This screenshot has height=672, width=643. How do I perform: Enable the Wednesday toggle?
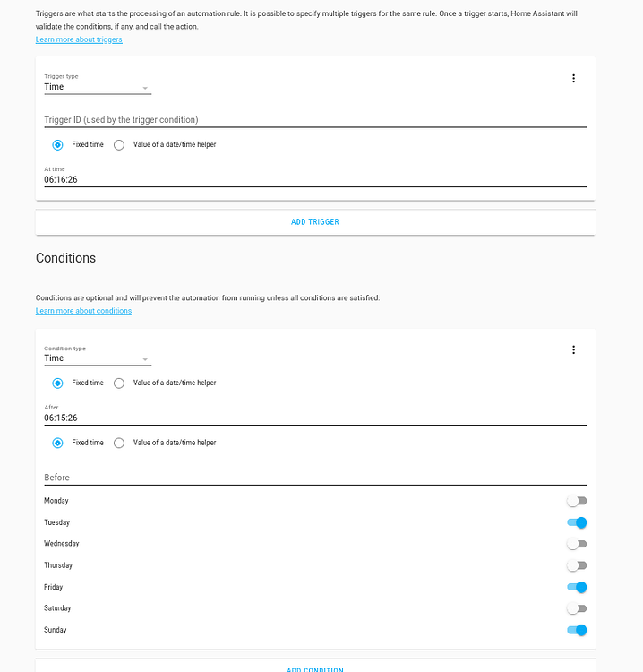(x=577, y=544)
